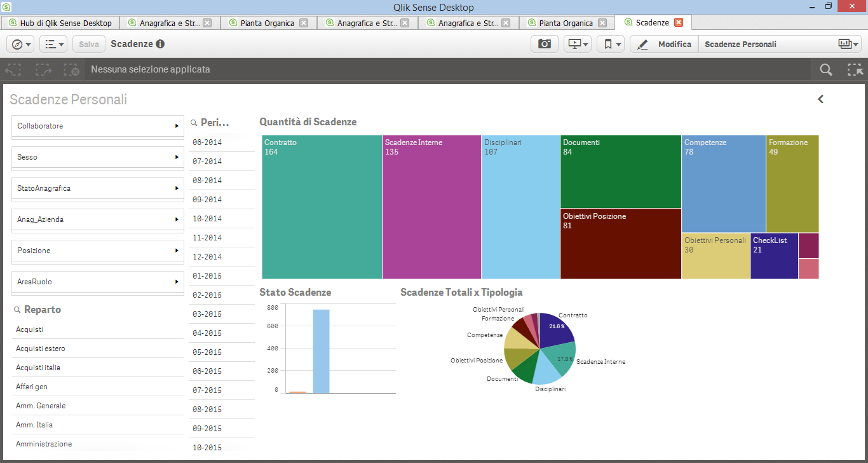Close the first Anagrafica e Str... tab

pyautogui.click(x=207, y=23)
